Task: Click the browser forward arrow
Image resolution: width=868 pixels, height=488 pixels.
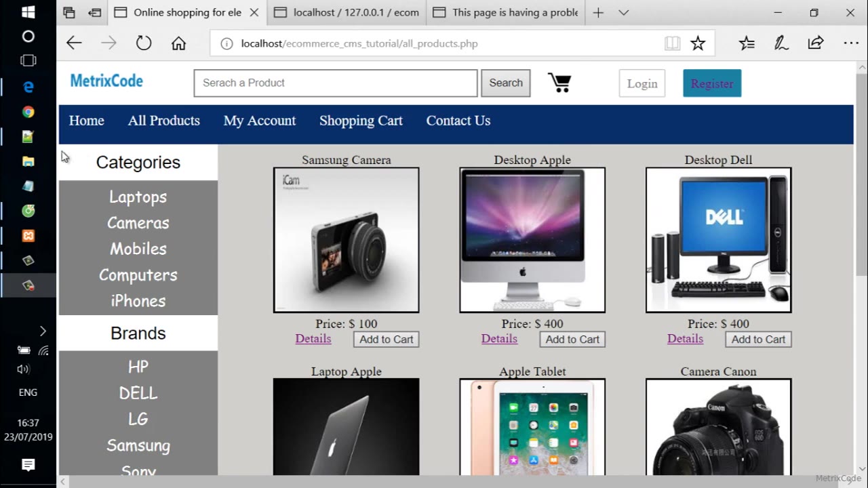Action: click(108, 43)
